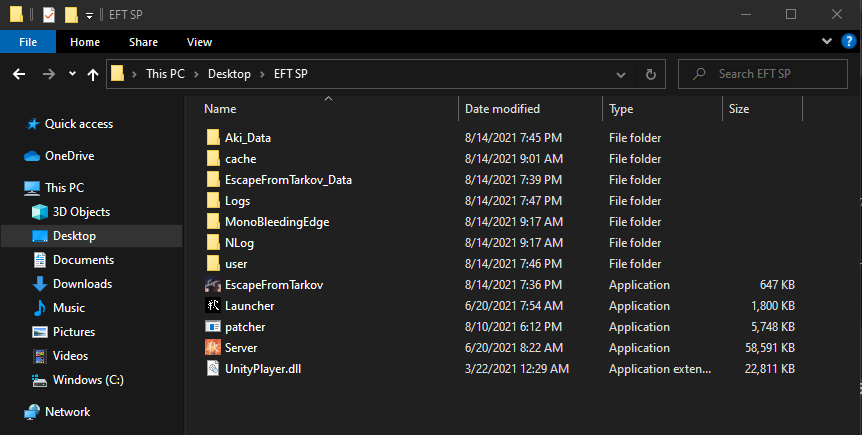Screen dimensions: 862x435
Task: Click the Music note icon
Action: pyautogui.click(x=40, y=308)
